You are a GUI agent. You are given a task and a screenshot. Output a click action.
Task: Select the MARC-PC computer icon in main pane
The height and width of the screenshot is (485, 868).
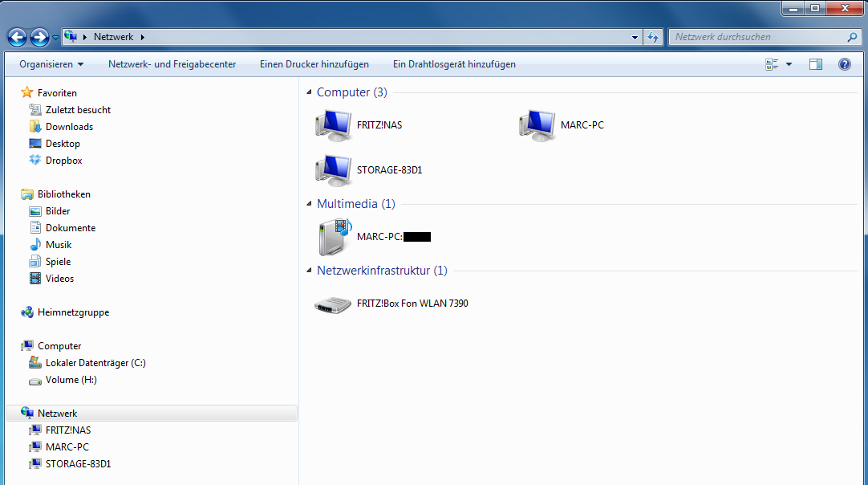tap(537, 125)
